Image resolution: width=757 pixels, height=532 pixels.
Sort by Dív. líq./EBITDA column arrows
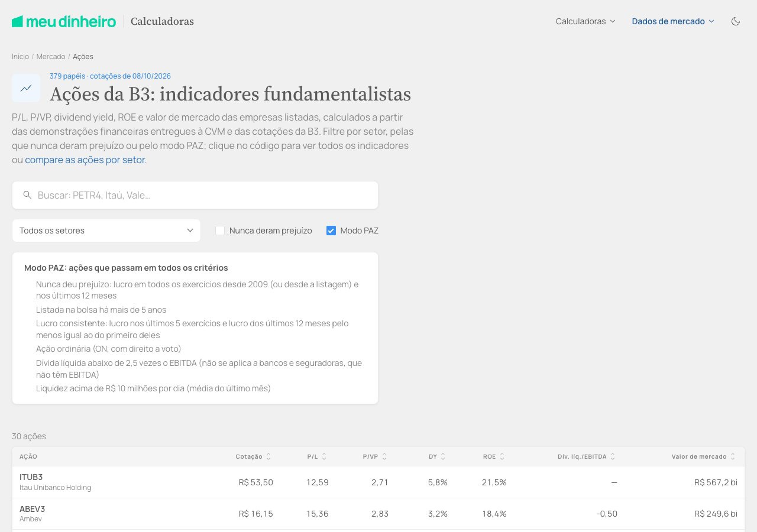point(613,456)
